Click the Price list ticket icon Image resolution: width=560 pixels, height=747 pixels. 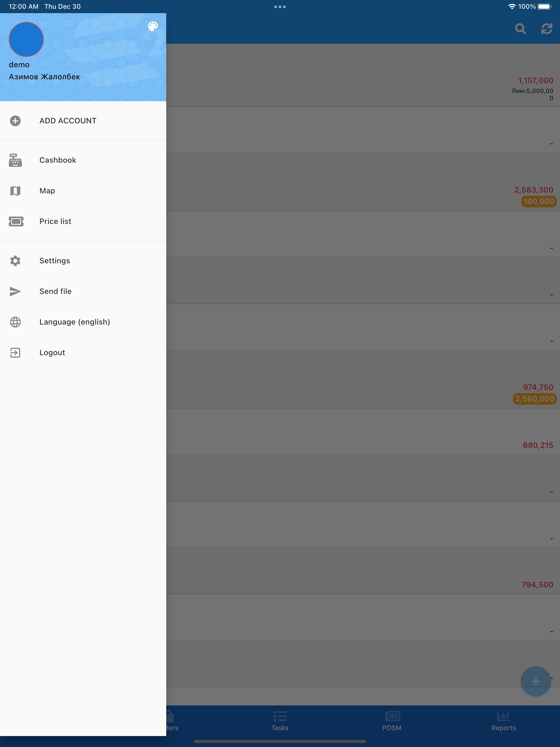click(16, 221)
